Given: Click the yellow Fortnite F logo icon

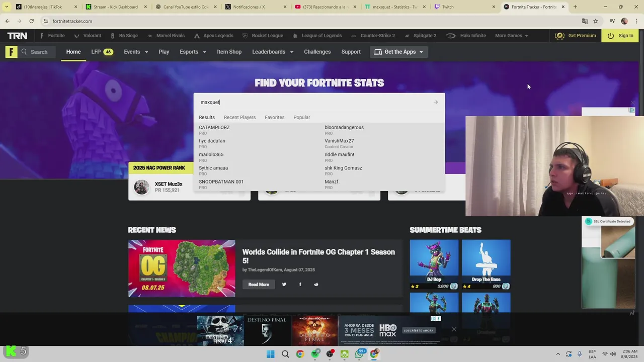Looking at the screenshot, I should point(11,52).
